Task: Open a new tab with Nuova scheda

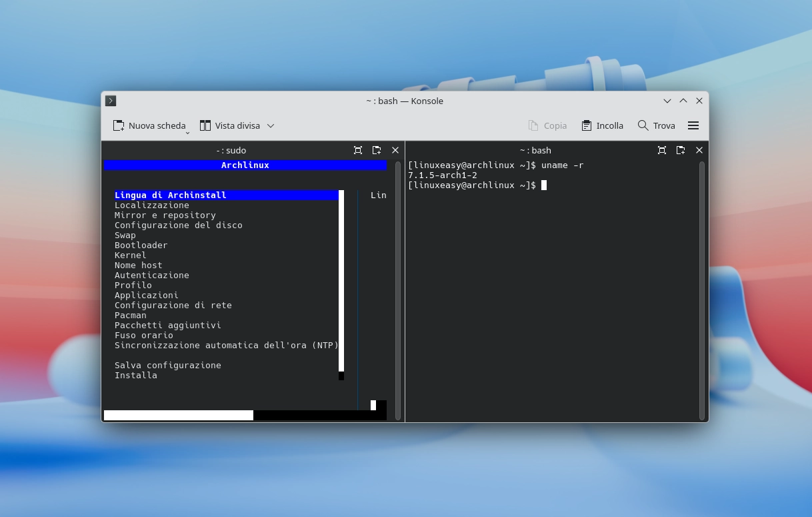Action: [x=149, y=125]
